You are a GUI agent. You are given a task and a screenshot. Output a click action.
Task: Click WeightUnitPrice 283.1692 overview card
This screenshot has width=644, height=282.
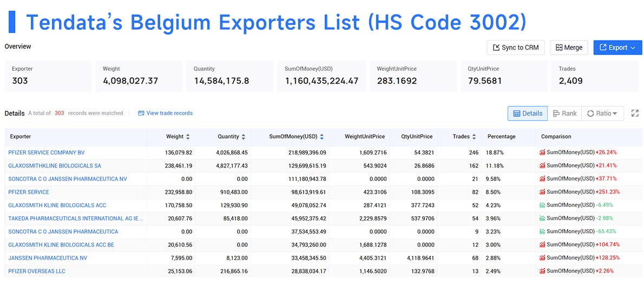coord(413,76)
